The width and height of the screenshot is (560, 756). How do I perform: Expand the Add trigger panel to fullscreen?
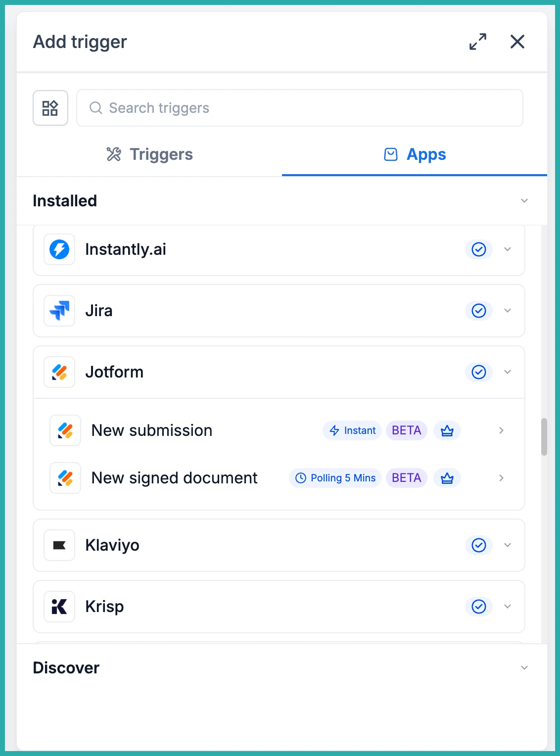pos(477,42)
